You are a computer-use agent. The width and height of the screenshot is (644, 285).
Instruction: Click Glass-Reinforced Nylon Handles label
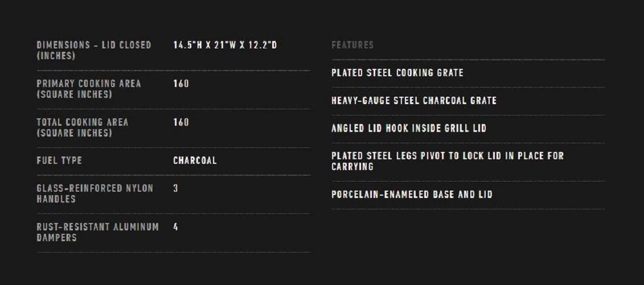[95, 193]
